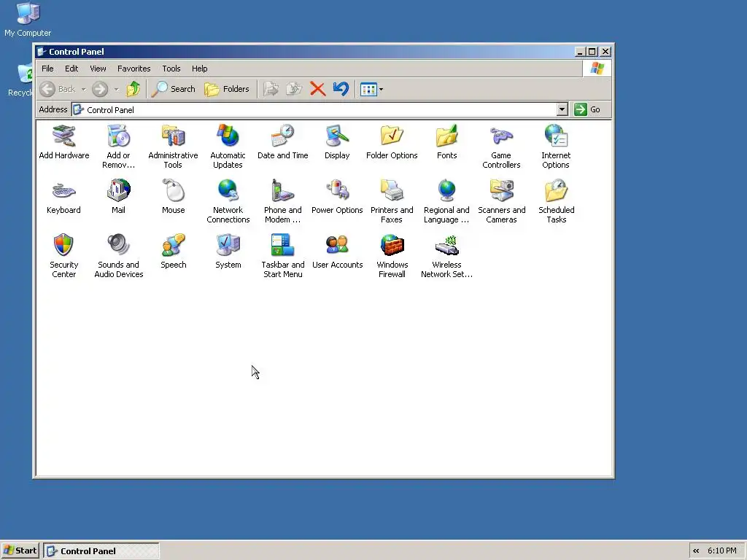Expand the Forward history dropdown arrow
747x560 pixels.
116,89
